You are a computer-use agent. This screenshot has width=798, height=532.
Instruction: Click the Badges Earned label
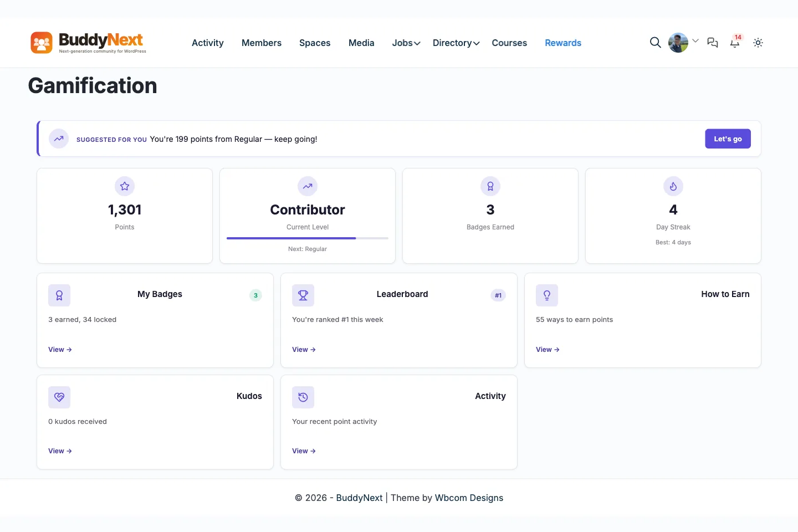click(490, 227)
